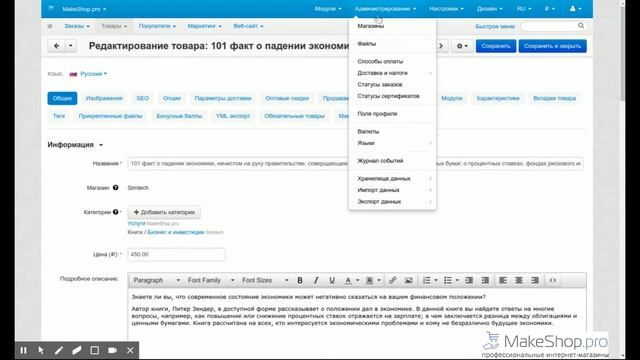640x360 pixels.
Task: Switch to the YML экспорт tab
Action: (x=233, y=116)
